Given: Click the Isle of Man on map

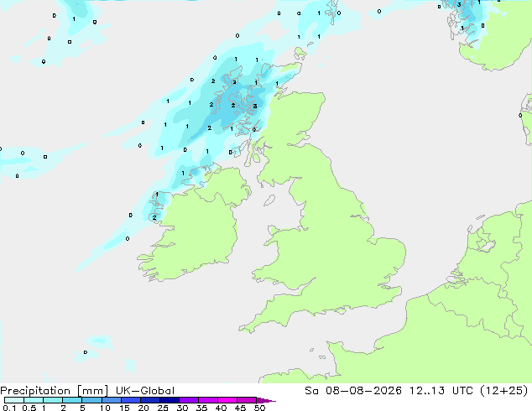Looking at the screenshot, I should click(x=269, y=200).
